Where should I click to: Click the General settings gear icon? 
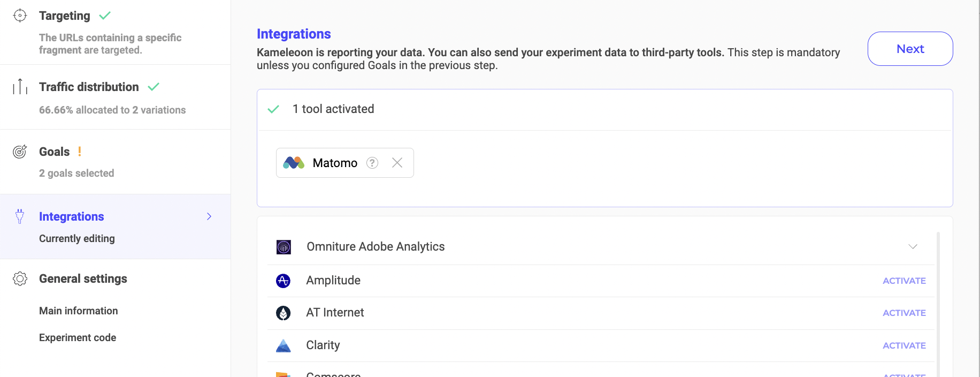(x=20, y=278)
